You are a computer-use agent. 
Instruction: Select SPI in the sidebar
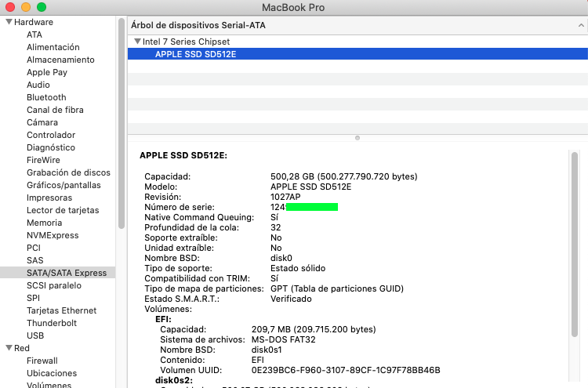(x=33, y=298)
